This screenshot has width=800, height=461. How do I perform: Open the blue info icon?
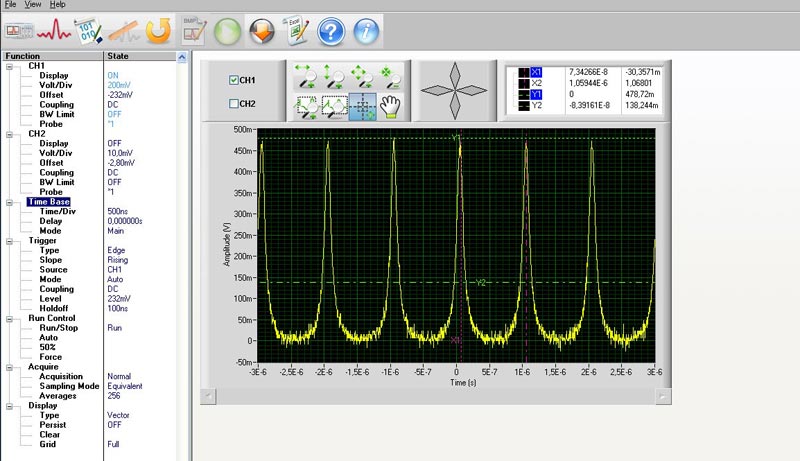pos(366,32)
